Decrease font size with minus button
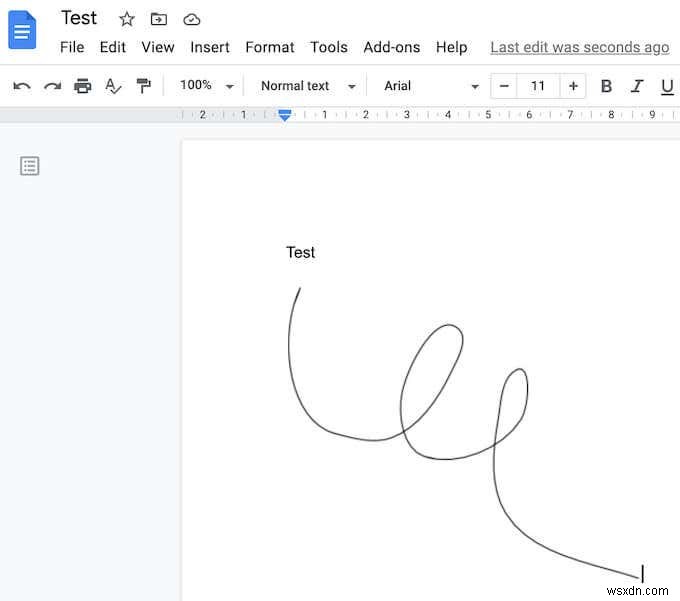 [504, 86]
